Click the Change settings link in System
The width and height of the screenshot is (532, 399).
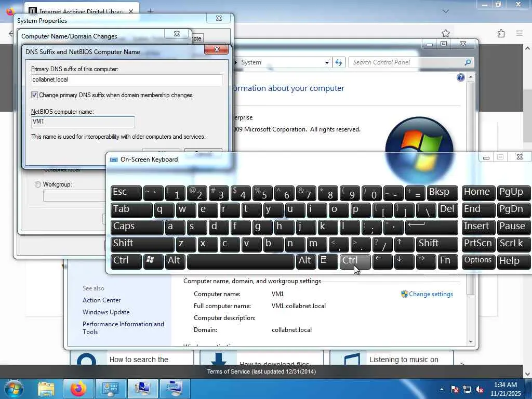click(x=431, y=294)
